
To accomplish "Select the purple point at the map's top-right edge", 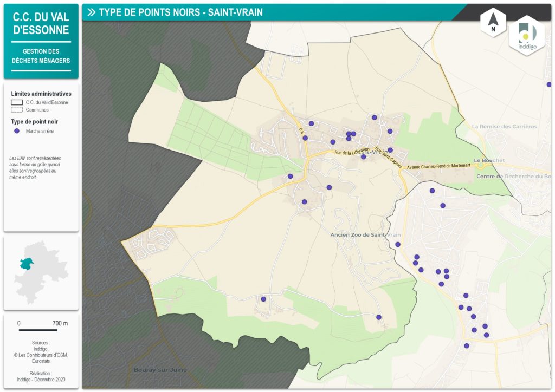I will 549,84.
